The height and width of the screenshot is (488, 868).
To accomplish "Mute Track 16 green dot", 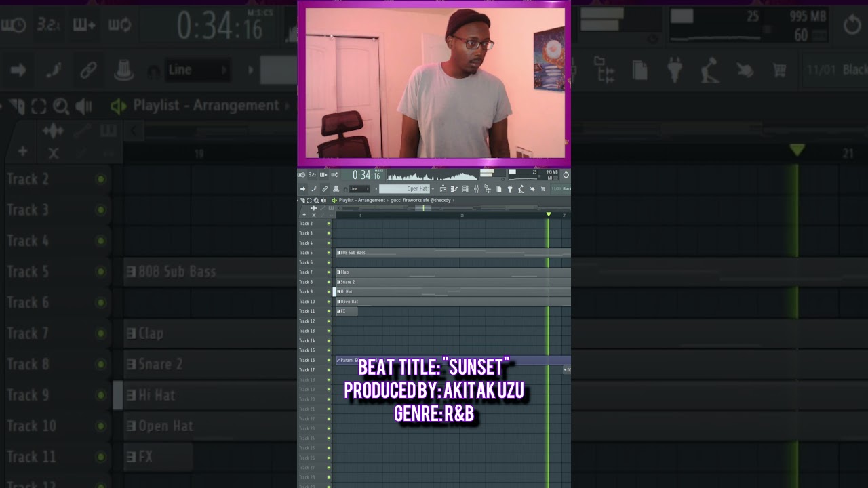I will 329,360.
